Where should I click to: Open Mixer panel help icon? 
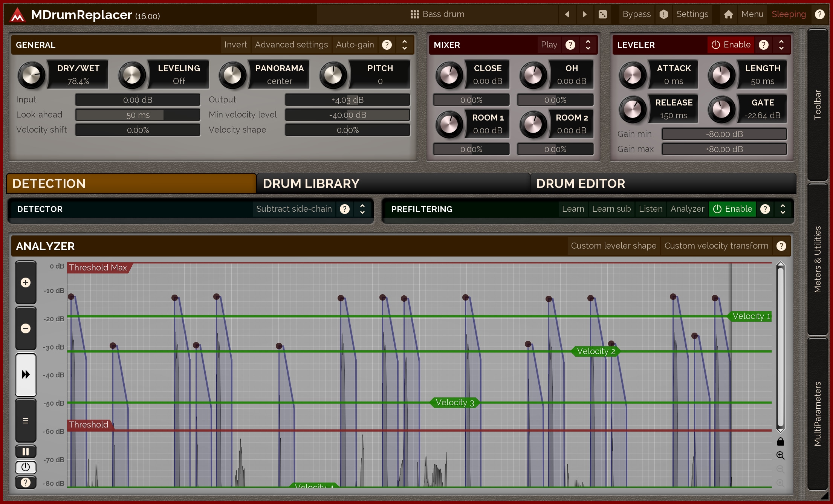pos(570,45)
